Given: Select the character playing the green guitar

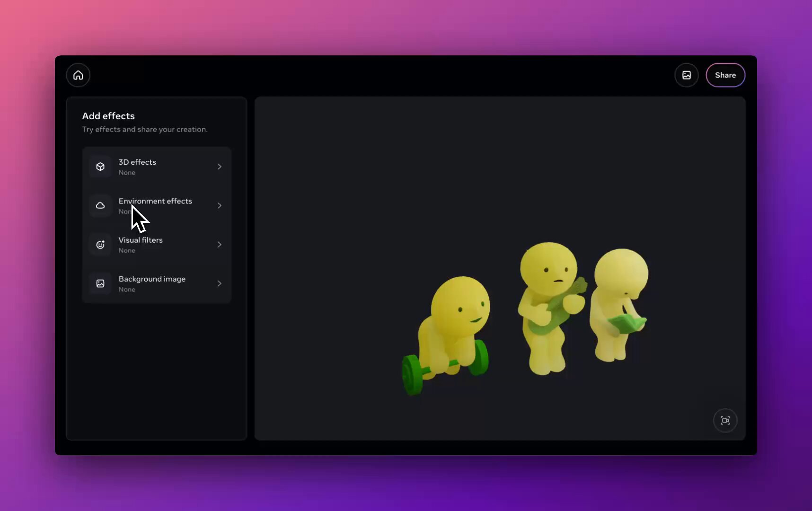Looking at the screenshot, I should (552, 308).
